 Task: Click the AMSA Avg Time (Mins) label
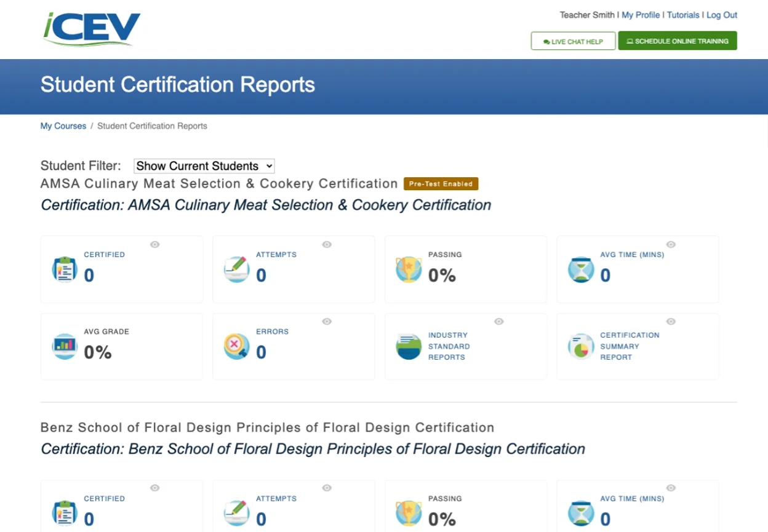[632, 255]
